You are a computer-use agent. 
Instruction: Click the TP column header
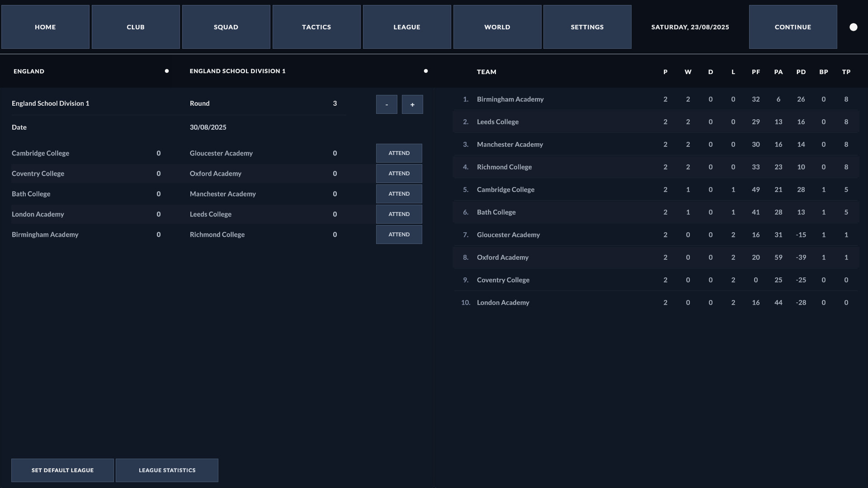point(846,72)
